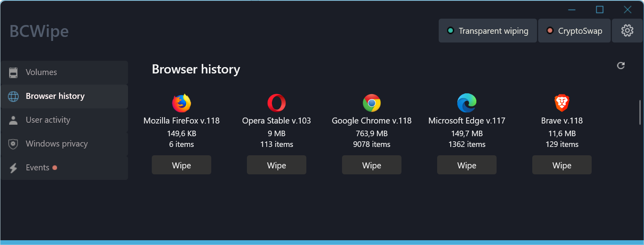644x245 pixels.
Task: Close the BCWipe window
Action: pyautogui.click(x=627, y=10)
